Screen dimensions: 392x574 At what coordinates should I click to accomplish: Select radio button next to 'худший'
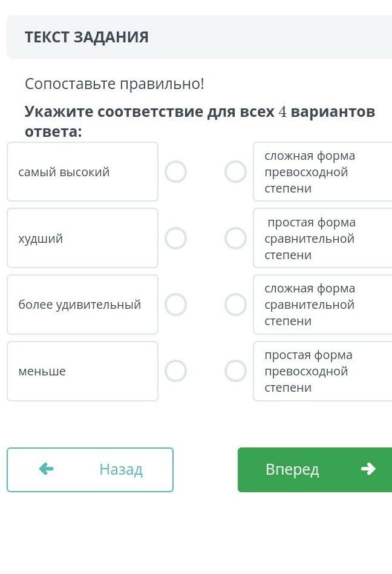(175, 238)
